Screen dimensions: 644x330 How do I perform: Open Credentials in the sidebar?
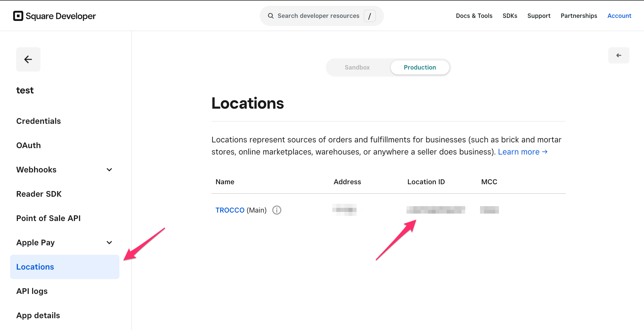[x=38, y=121]
